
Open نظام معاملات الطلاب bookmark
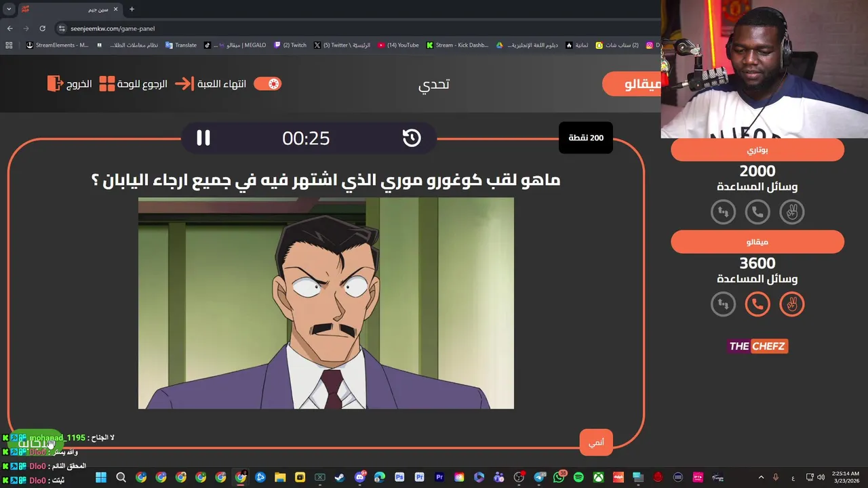(x=127, y=45)
